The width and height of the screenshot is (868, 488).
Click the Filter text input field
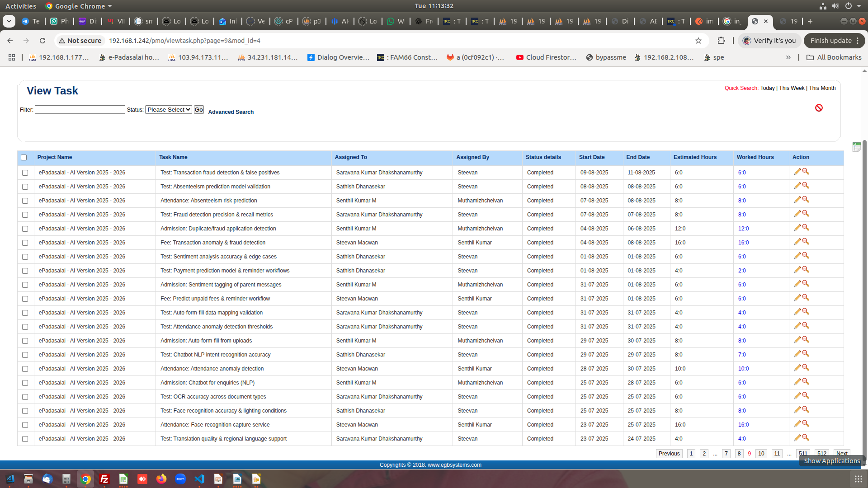coord(80,110)
